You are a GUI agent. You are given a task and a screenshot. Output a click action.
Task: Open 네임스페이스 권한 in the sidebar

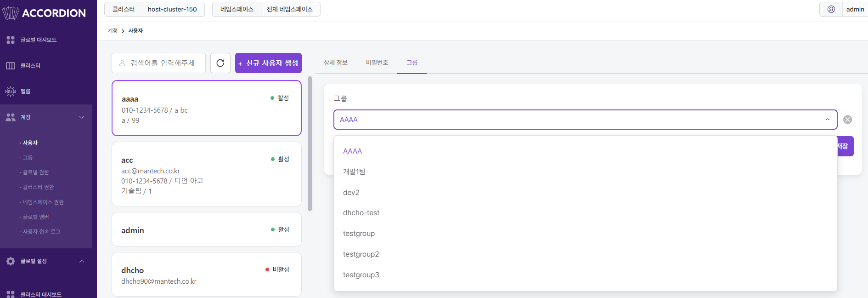(x=43, y=202)
